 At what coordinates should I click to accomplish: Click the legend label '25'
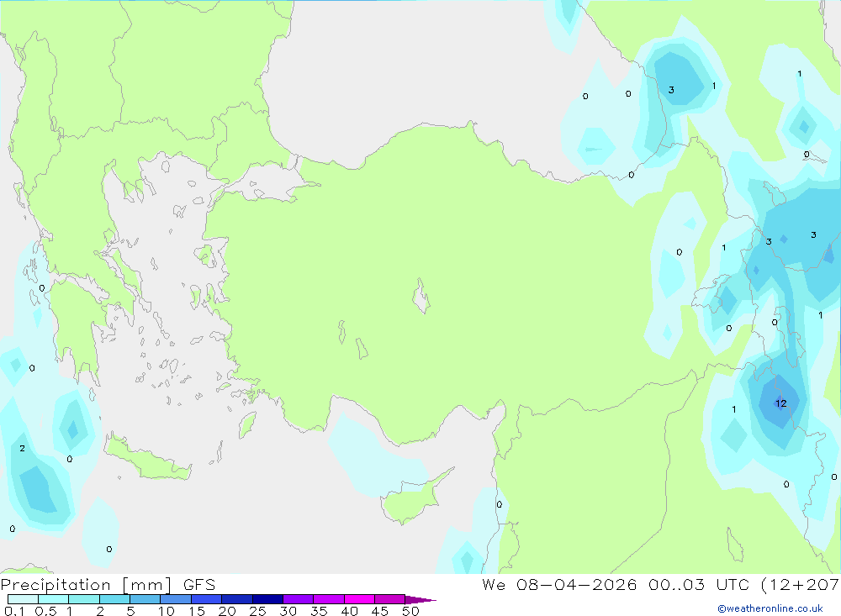point(257,611)
